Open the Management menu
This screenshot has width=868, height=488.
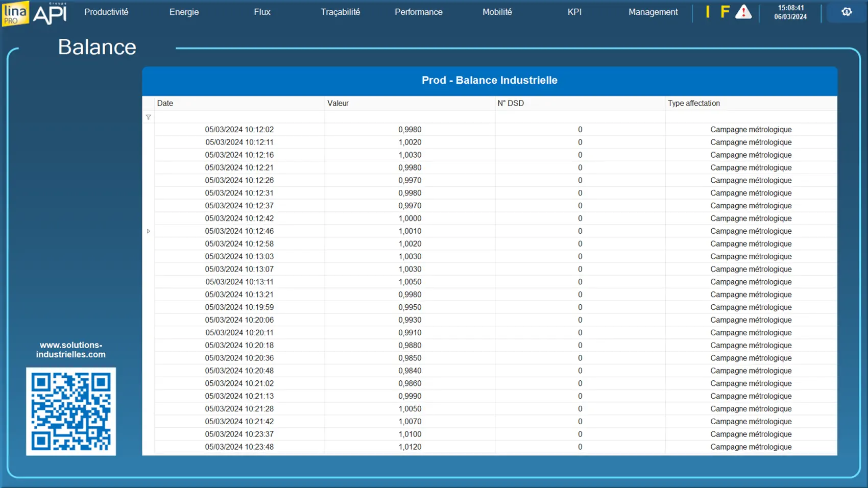(x=653, y=12)
